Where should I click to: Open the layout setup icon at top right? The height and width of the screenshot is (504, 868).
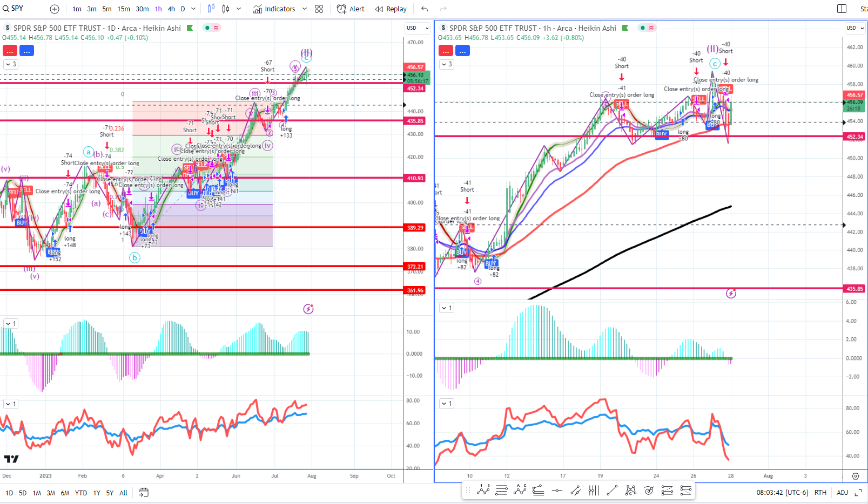[x=842, y=9]
